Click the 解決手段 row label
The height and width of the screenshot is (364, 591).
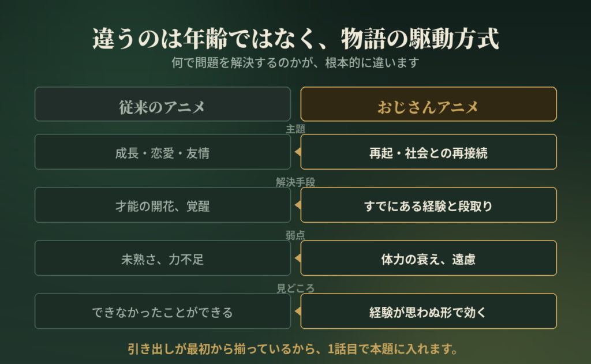tap(295, 182)
